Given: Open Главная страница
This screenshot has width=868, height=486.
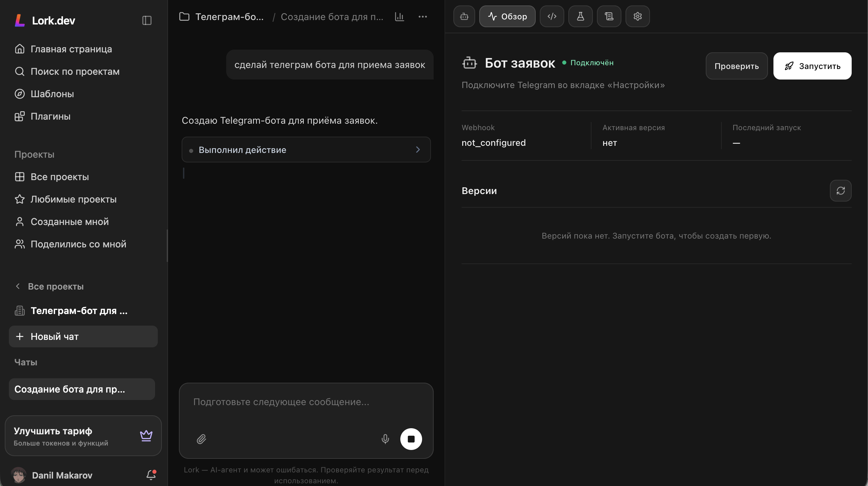Looking at the screenshot, I should (63, 49).
